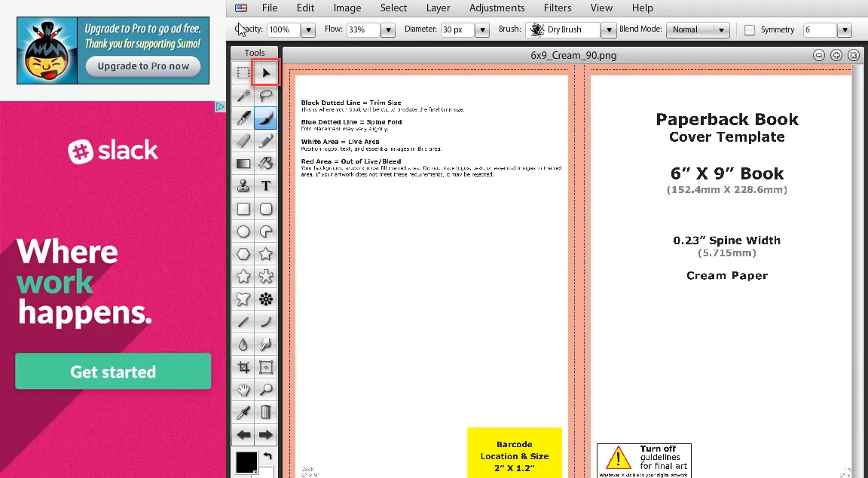Select the Ink pen tool

[x=243, y=118]
